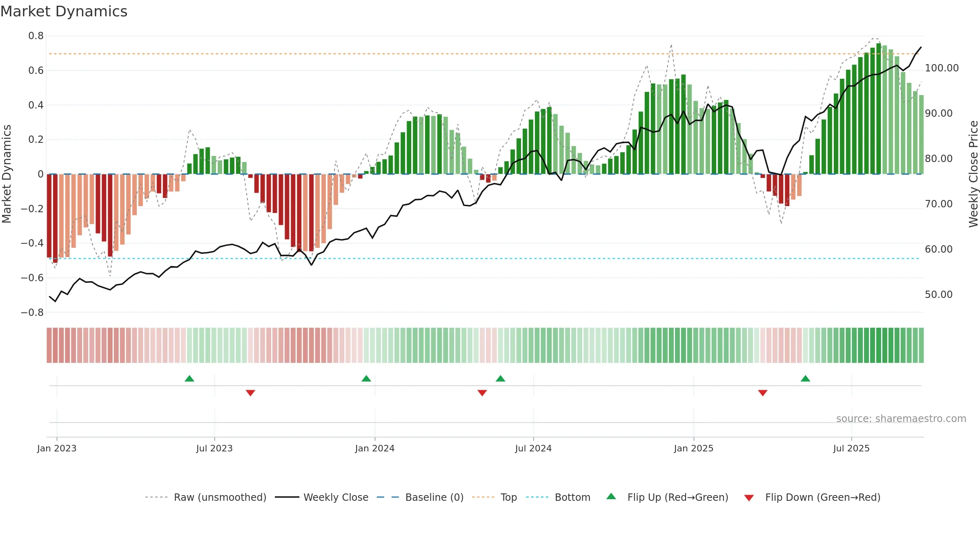Click the Market Dynamics chart title
The width and height of the screenshot is (980, 551).
(x=64, y=11)
